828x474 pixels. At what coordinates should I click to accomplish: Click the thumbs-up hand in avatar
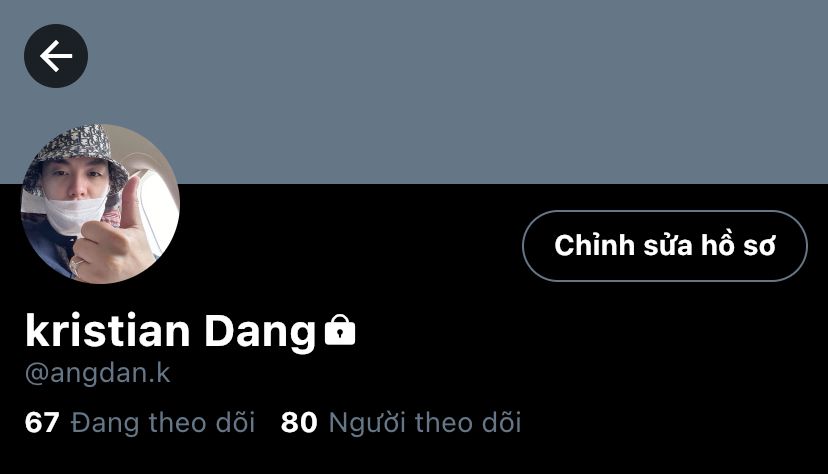114,232
